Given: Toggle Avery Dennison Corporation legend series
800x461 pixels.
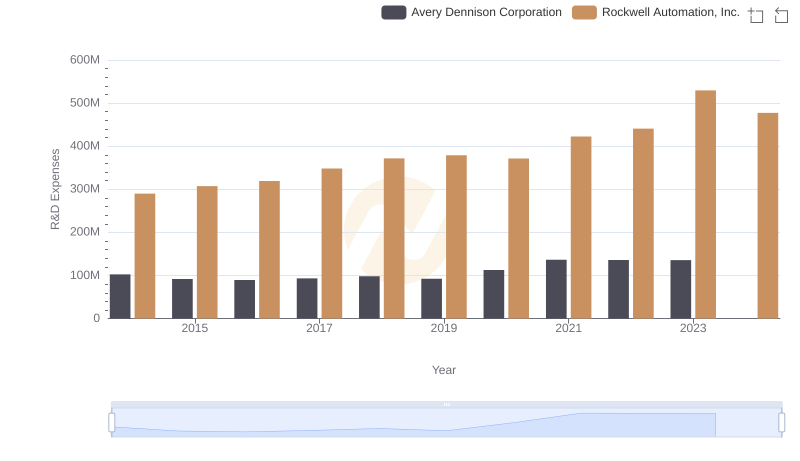Looking at the screenshot, I should pyautogui.click(x=471, y=12).
